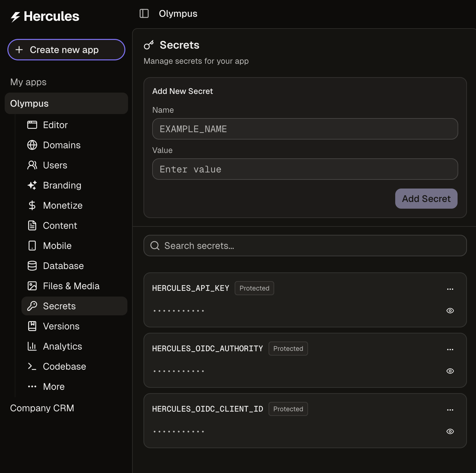Click the Domains globe icon
Screen dimensions: 476x473
point(32,145)
